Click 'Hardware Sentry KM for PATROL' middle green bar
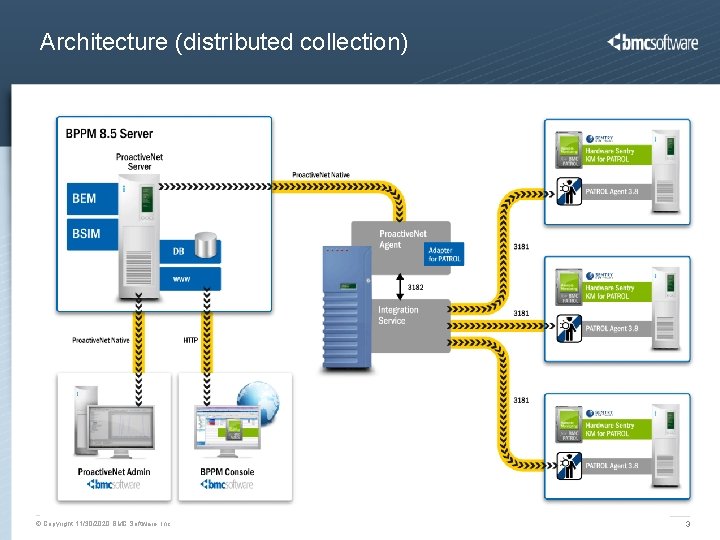Viewport: 720px width, 540px height. 617,292
